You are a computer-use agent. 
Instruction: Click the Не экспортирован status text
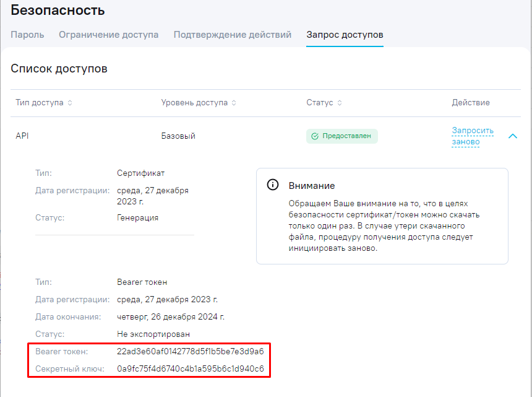pyautogui.click(x=153, y=334)
